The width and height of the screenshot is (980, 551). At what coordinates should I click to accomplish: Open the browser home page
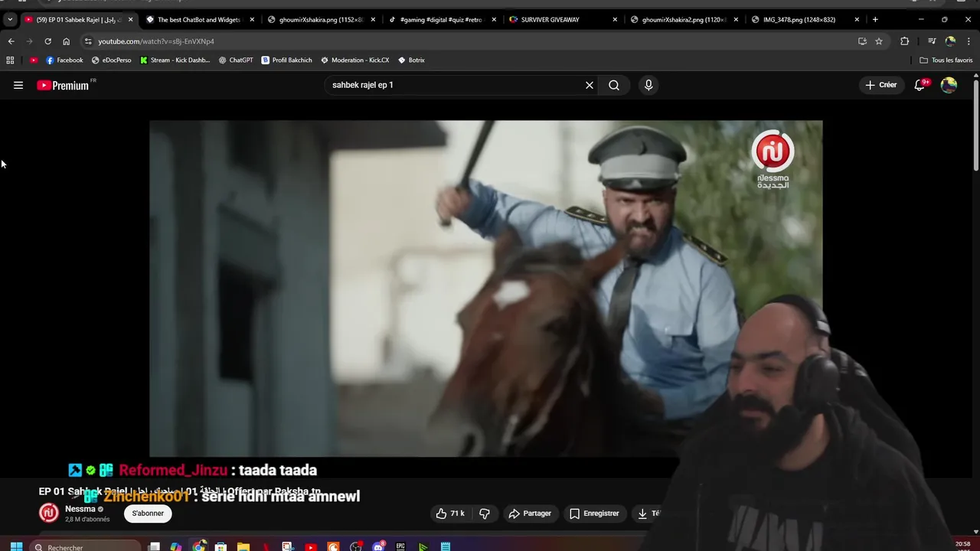coord(66,41)
